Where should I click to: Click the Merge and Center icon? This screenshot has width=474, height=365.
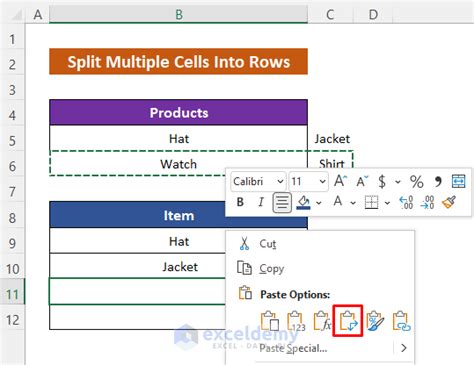coord(459,181)
